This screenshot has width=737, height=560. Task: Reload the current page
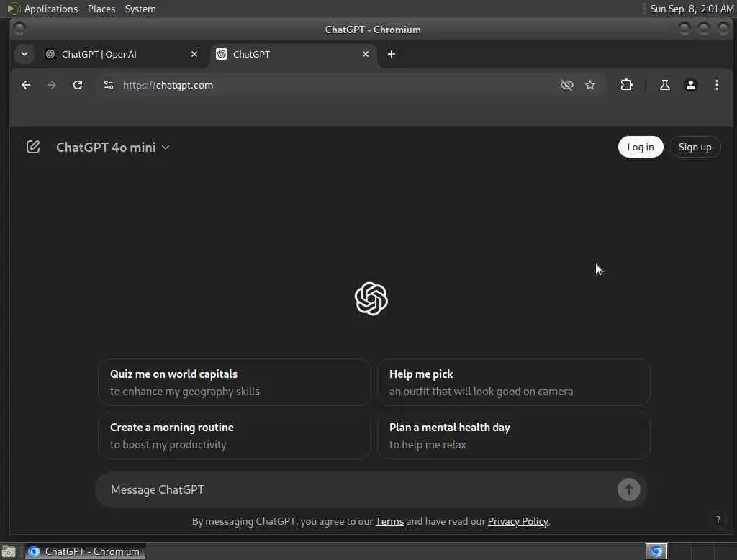click(x=78, y=85)
